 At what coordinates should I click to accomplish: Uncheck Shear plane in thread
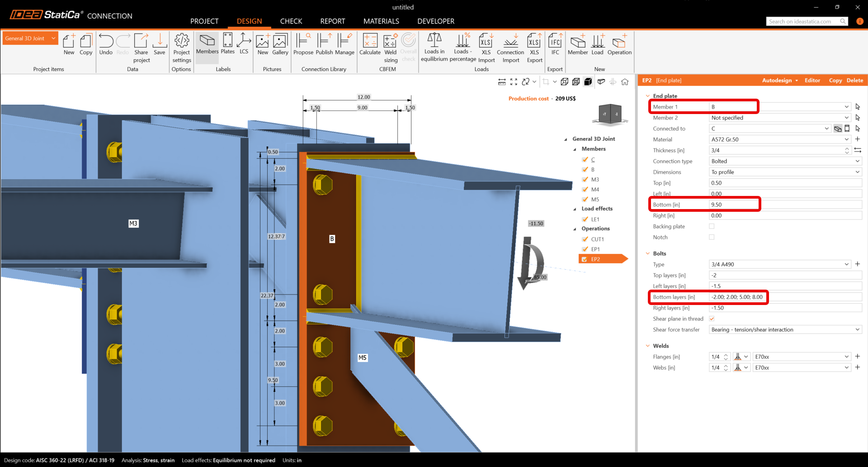[712, 319]
